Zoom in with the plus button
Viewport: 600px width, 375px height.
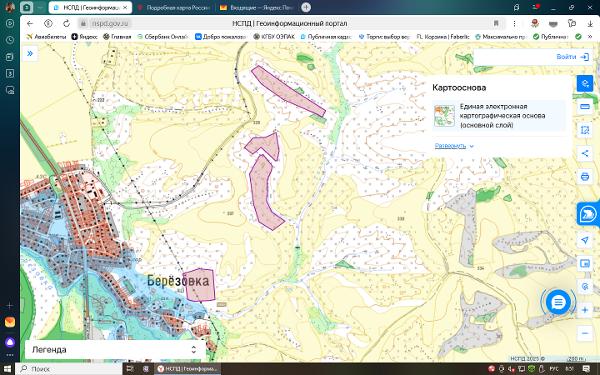pos(585,310)
